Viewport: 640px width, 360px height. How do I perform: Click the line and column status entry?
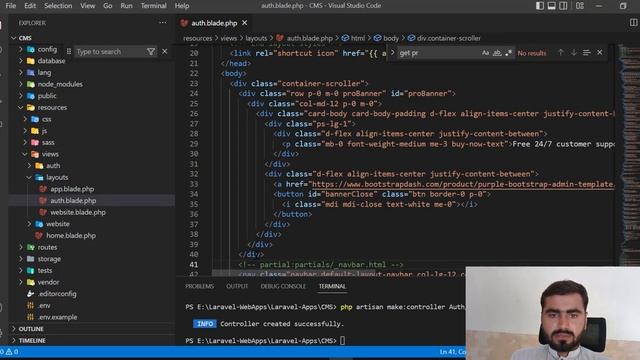[x=452, y=351]
